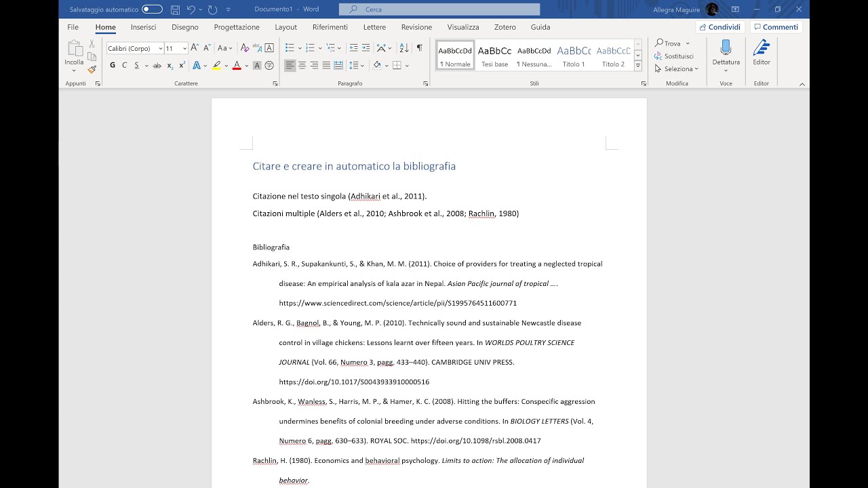Open the Seleziona dropdown

click(x=676, y=69)
